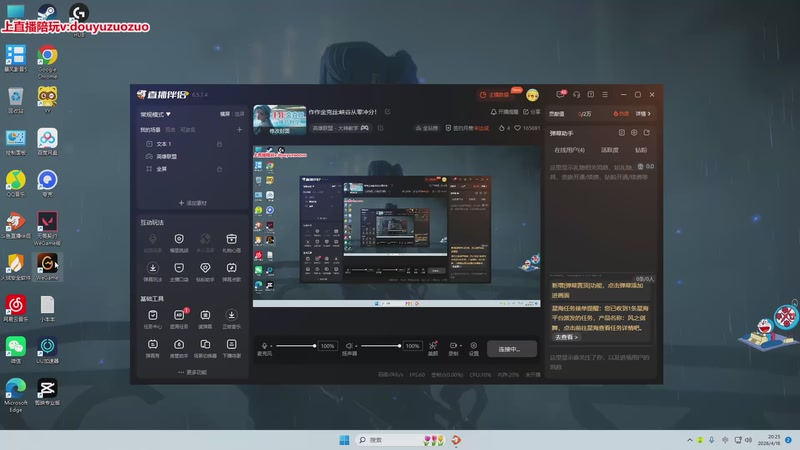Open the shield icon in 互动玩法
The height and width of the screenshot is (450, 800).
coord(179,239)
